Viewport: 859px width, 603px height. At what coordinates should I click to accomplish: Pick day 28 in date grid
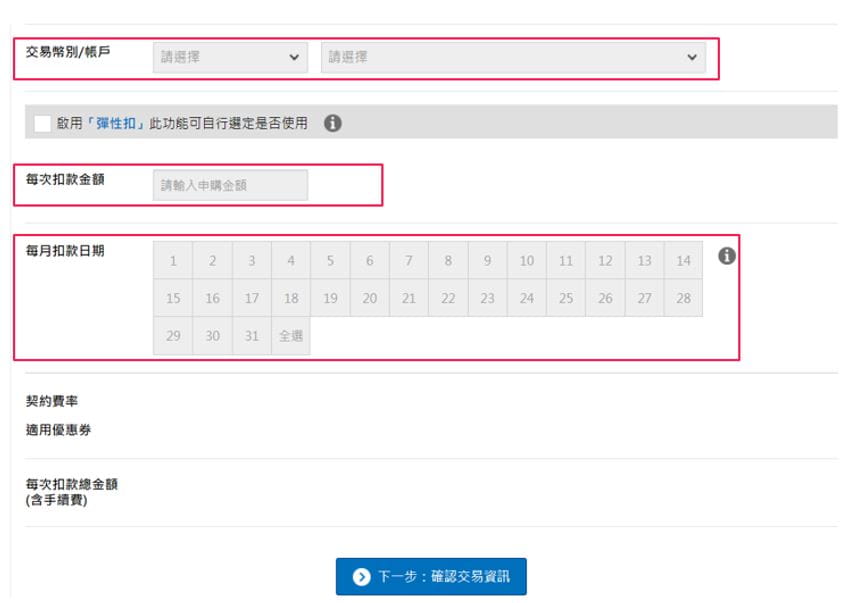pyautogui.click(x=683, y=298)
